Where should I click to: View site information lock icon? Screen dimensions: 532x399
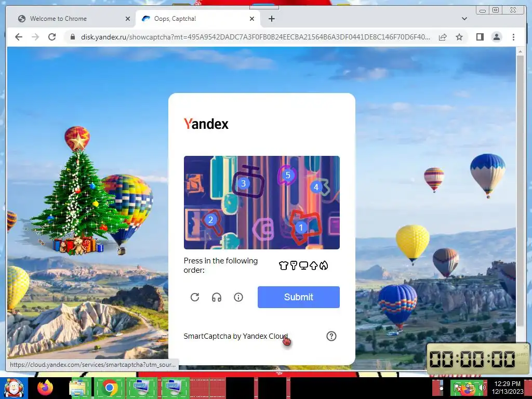72,37
